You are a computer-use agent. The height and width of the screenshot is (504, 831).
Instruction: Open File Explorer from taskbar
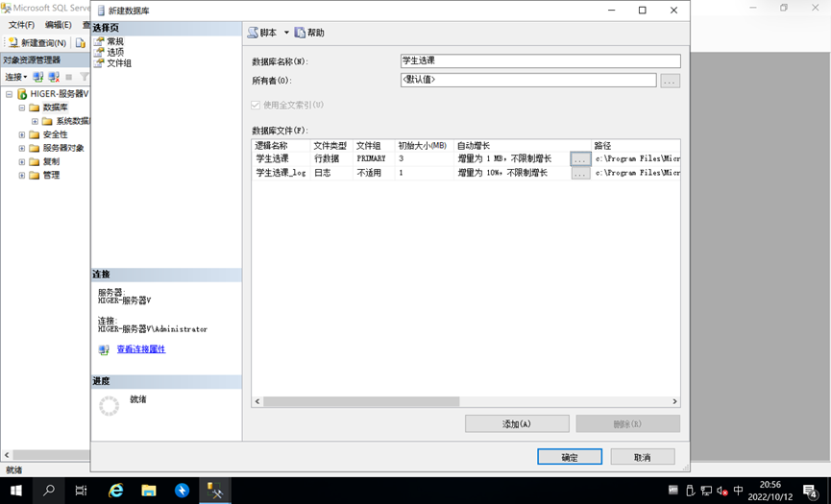pos(148,491)
